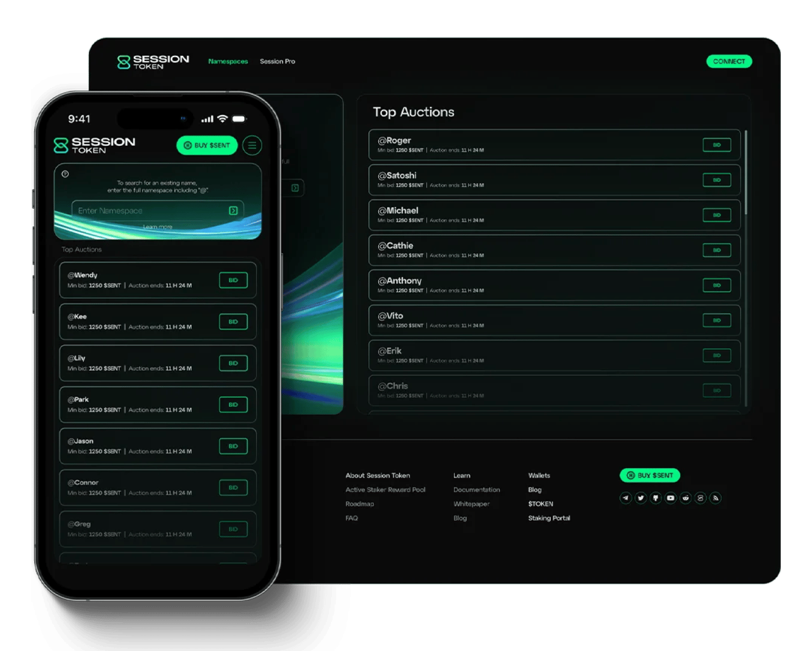Open the third footer social icon next to Twitter
This screenshot has width=812, height=651.
pos(656,498)
